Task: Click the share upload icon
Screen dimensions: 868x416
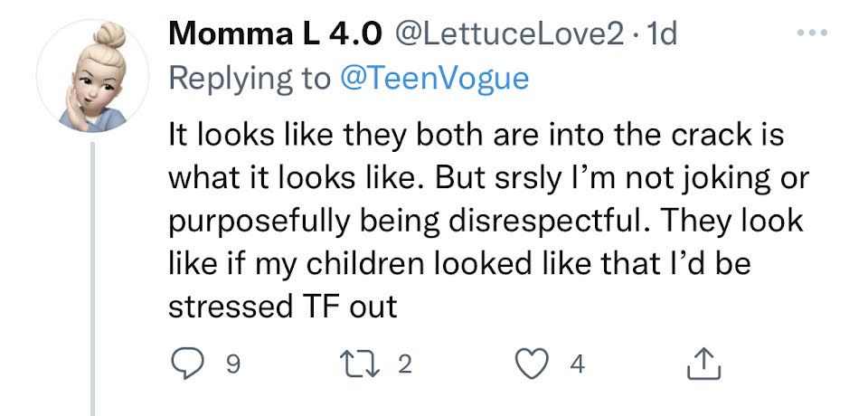Action: point(702,364)
